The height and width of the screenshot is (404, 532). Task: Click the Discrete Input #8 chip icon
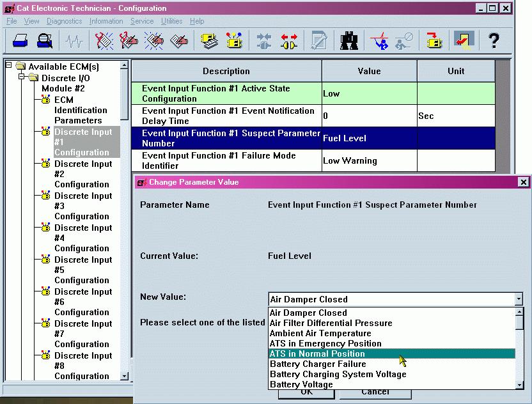pyautogui.click(x=45, y=355)
